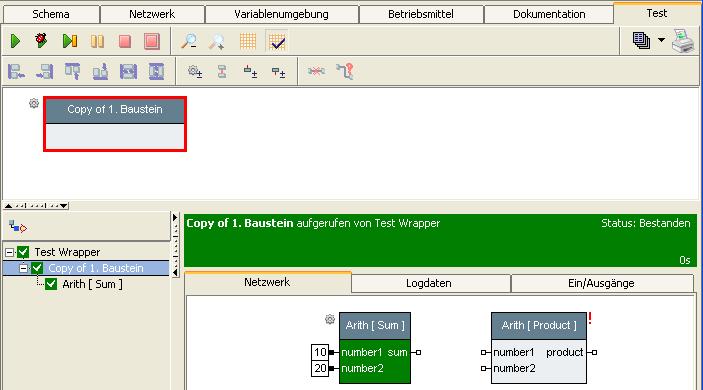Screen dimensions: 703x390
Task: Open the Dokumentation tab
Action: tap(549, 14)
